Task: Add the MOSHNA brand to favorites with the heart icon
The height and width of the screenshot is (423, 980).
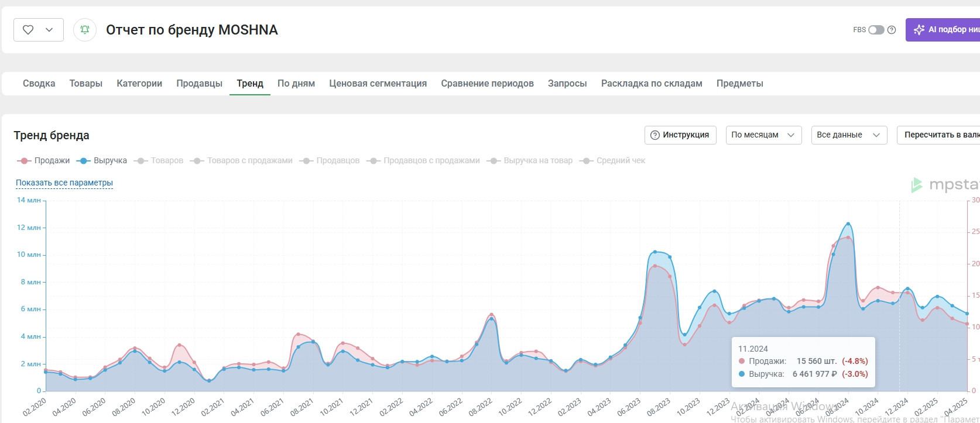Action: tap(28, 30)
